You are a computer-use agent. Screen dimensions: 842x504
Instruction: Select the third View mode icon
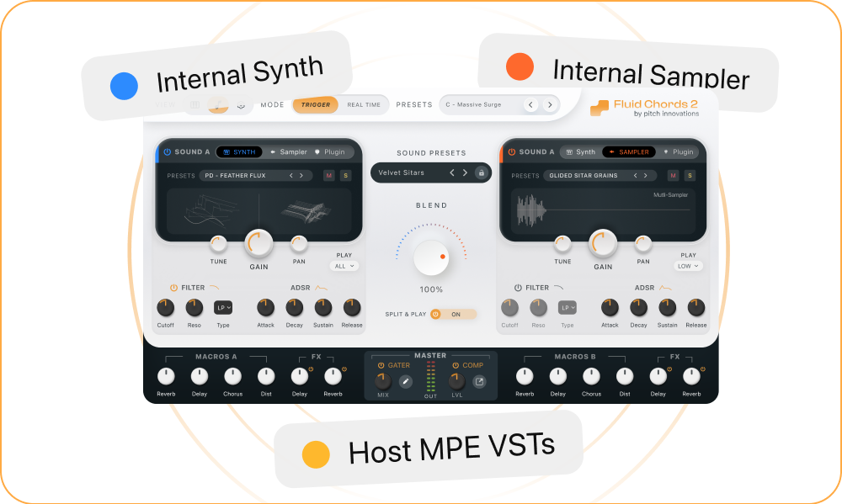241,105
